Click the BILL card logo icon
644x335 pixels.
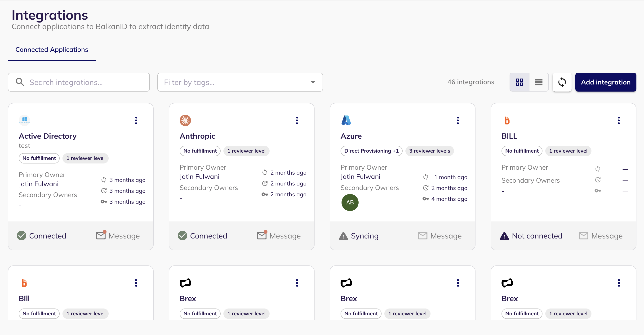tap(507, 120)
